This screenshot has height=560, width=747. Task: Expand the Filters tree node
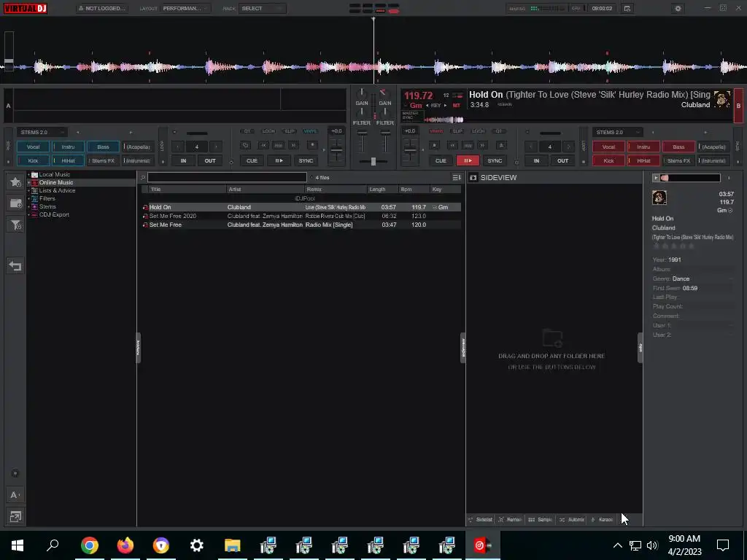(x=28, y=198)
